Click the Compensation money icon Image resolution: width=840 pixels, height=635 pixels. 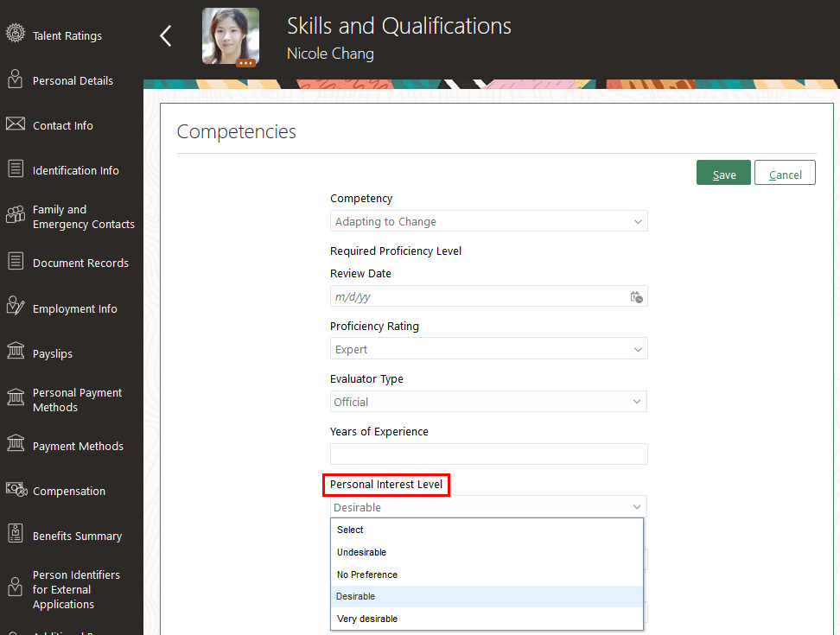pyautogui.click(x=16, y=489)
